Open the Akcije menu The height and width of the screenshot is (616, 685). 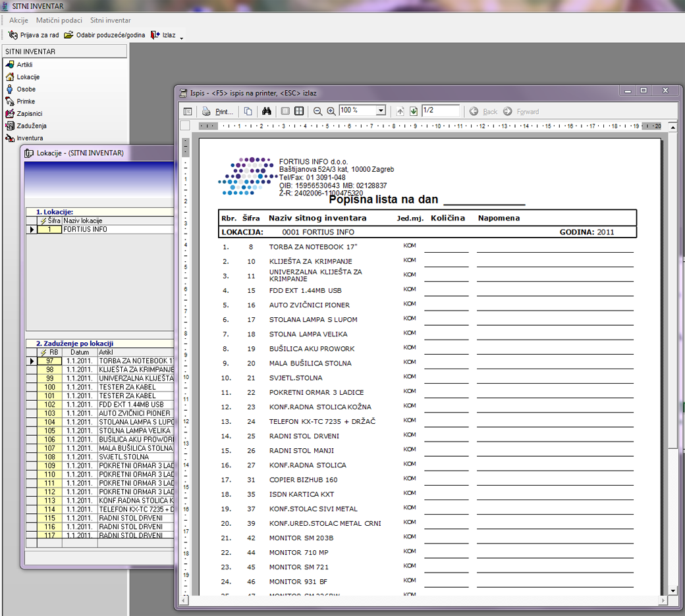[x=19, y=20]
